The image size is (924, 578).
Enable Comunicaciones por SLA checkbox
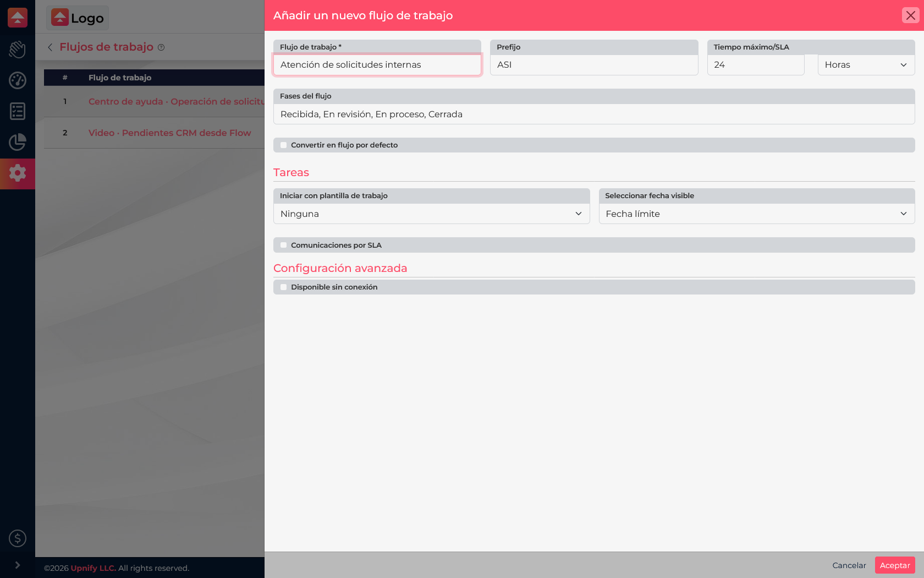(284, 246)
